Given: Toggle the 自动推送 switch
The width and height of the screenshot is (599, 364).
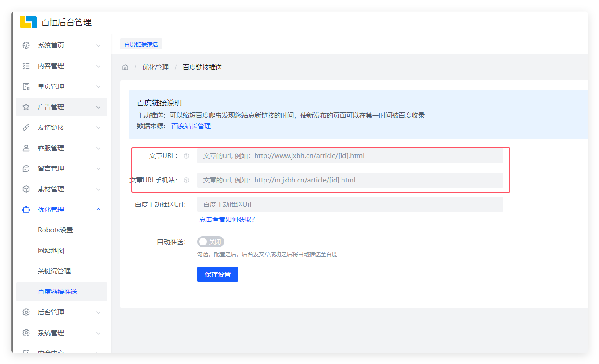Looking at the screenshot, I should coord(211,242).
